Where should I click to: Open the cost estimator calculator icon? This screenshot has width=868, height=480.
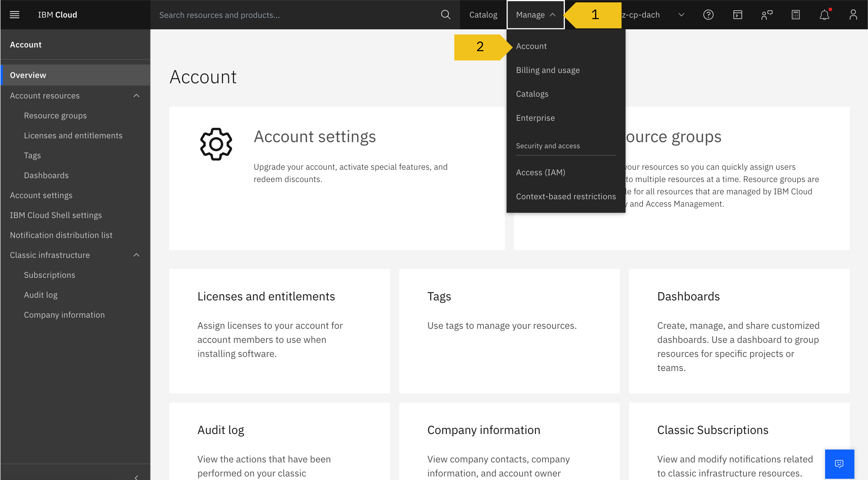[x=796, y=14]
